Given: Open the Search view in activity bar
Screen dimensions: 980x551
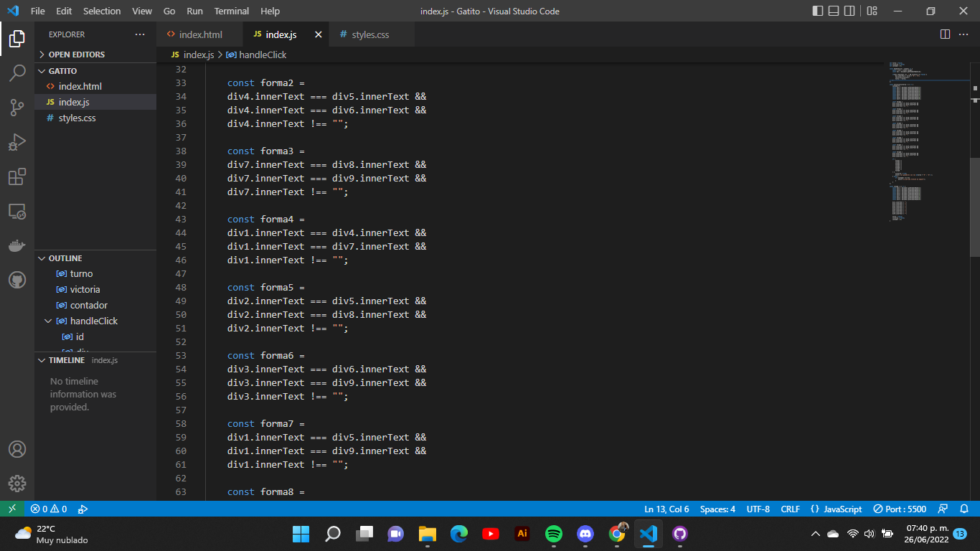Looking at the screenshot, I should pyautogui.click(x=17, y=73).
